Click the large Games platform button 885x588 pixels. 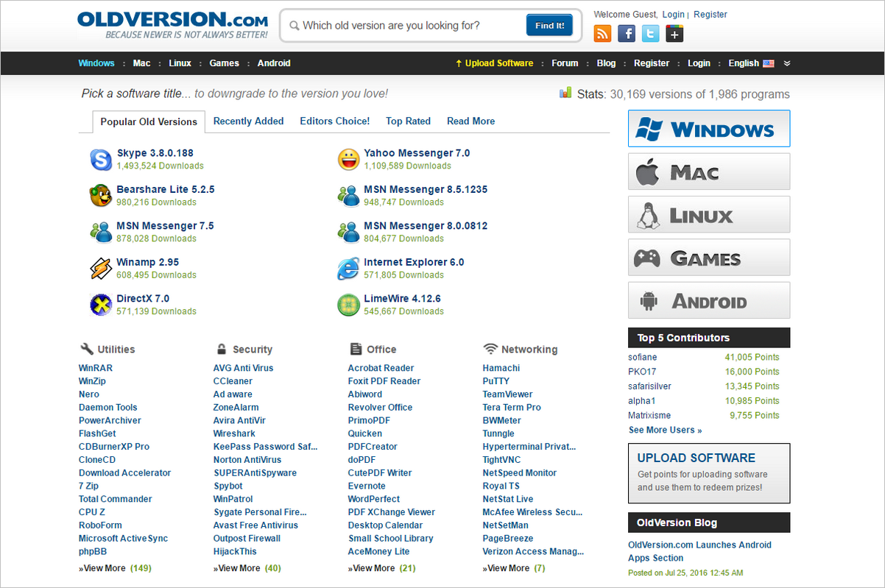click(709, 258)
